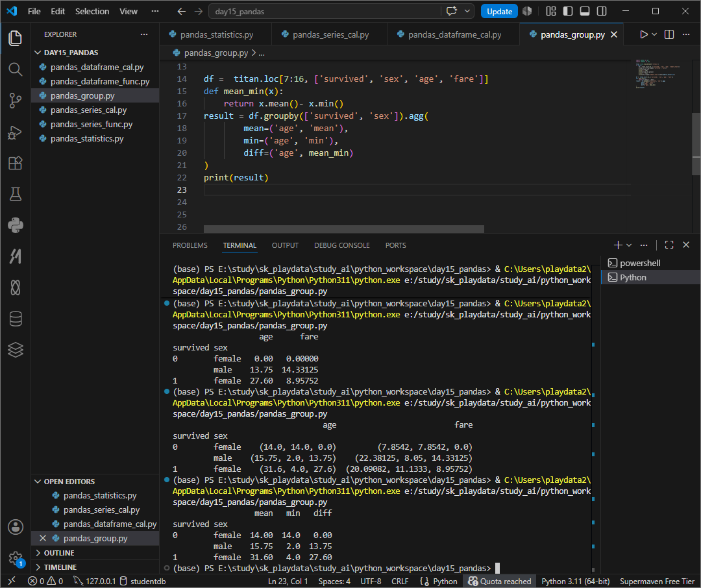Open the Source Control view
Screen dimensions: 701x588
[15, 100]
